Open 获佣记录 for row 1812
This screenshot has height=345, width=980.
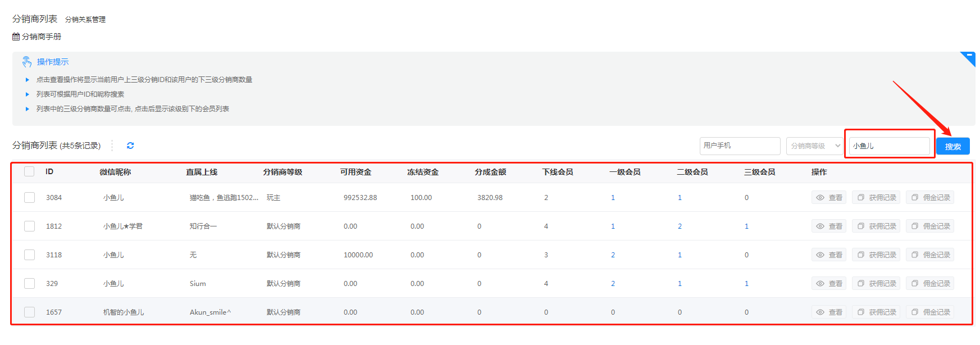(x=876, y=226)
